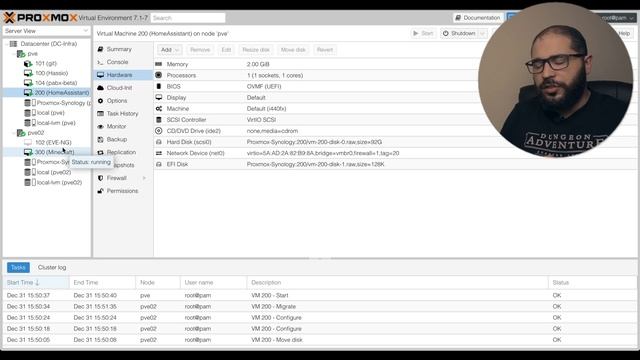Sort by Start Time column header

(x=36, y=282)
